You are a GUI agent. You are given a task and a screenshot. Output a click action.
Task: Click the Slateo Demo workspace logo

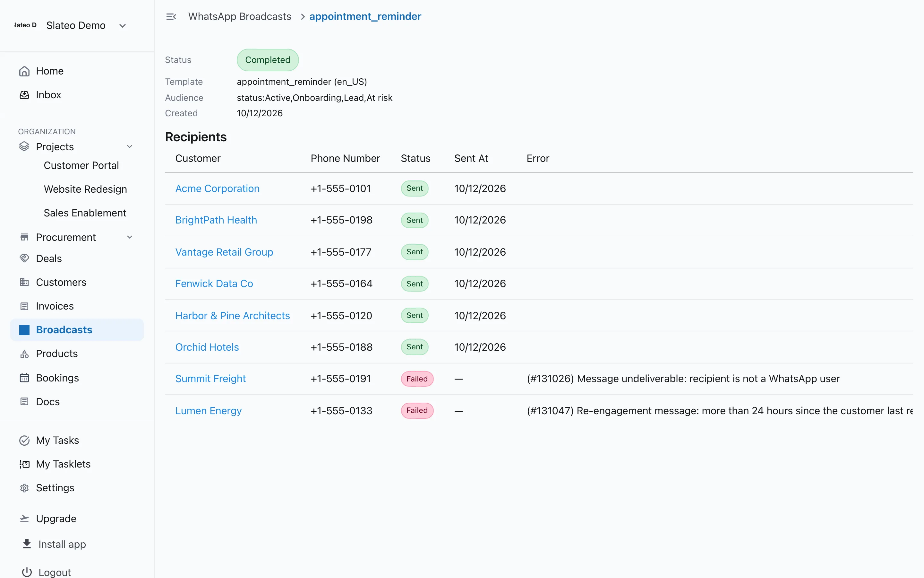25,25
